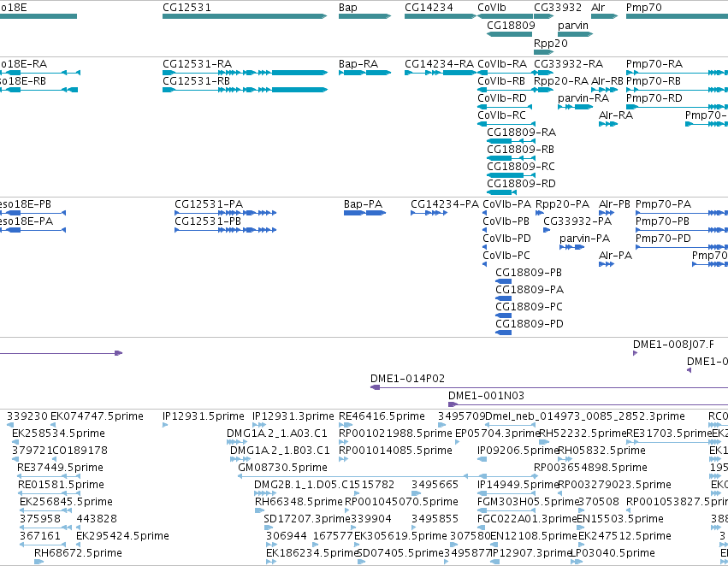Open the EK258534.5prime EST label

coord(58,433)
